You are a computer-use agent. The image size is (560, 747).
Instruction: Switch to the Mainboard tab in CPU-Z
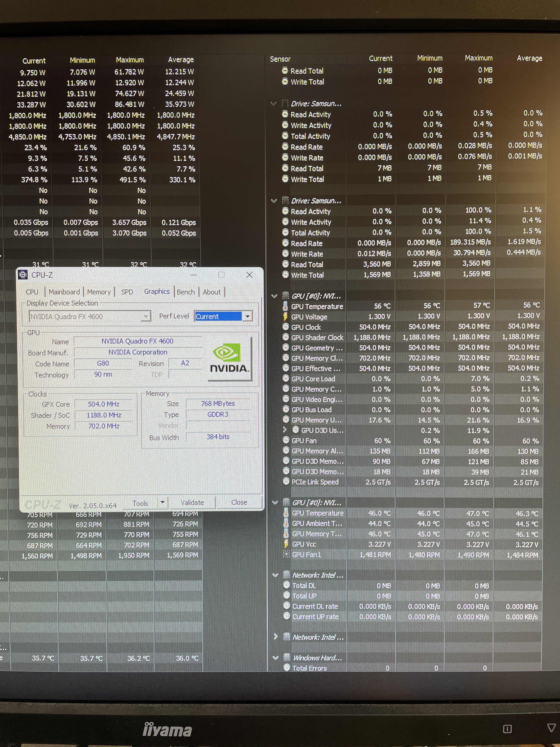(64, 292)
